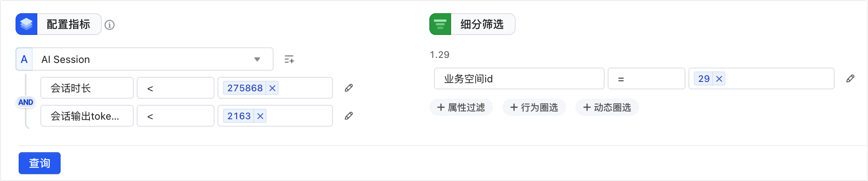Click the 查询 query button
The image size is (868, 181).
(x=40, y=163)
